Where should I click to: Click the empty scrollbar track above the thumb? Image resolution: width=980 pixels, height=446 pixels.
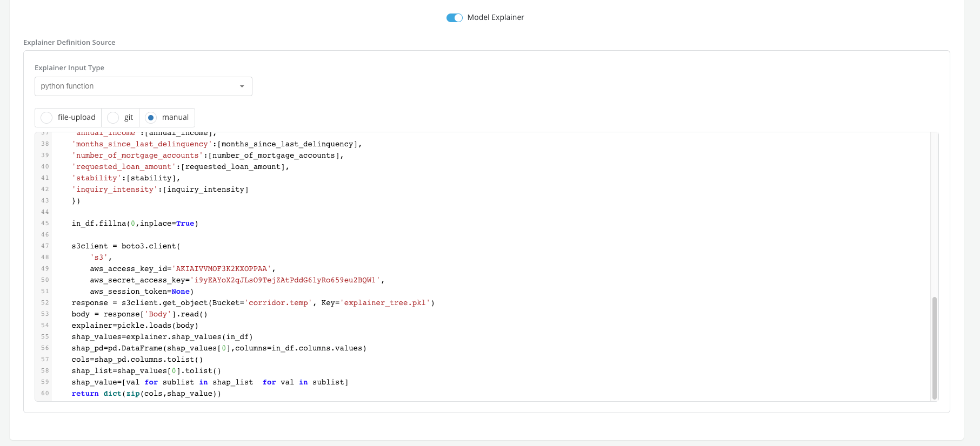[x=934, y=216]
